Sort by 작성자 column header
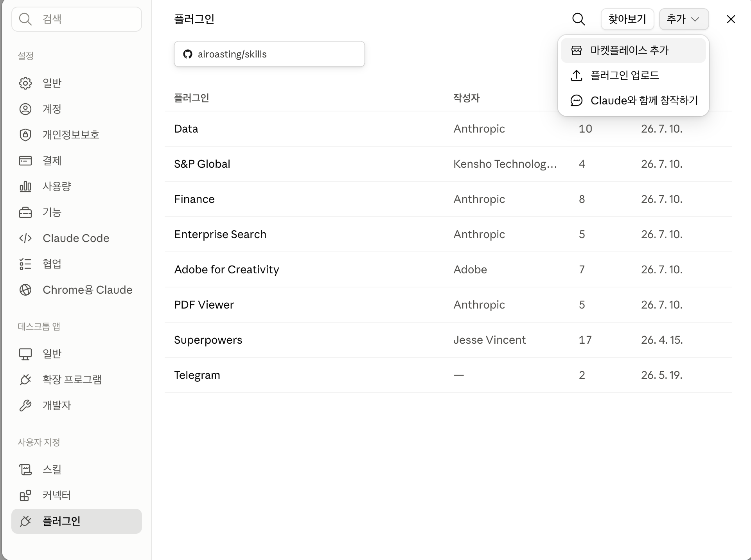This screenshot has height=560, width=751. (x=466, y=98)
